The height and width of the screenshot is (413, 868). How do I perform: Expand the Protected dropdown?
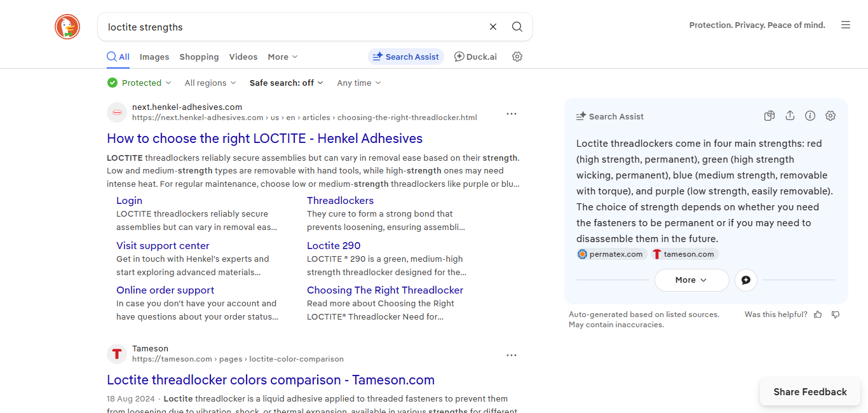140,83
